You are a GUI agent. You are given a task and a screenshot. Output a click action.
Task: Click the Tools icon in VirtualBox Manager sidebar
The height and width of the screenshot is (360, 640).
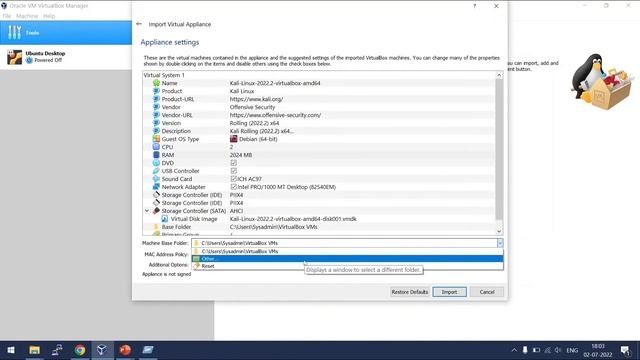click(15, 32)
